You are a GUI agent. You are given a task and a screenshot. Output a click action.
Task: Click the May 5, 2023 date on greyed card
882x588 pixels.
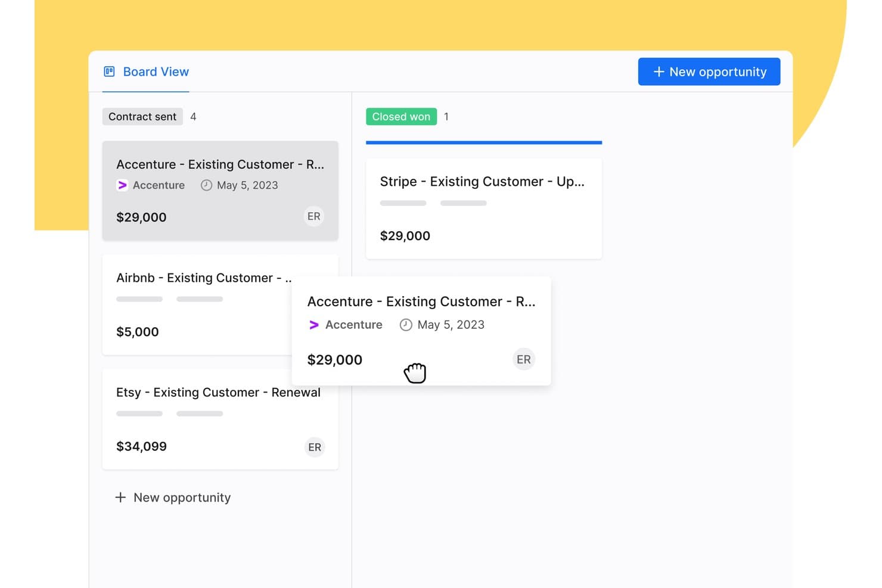click(247, 185)
